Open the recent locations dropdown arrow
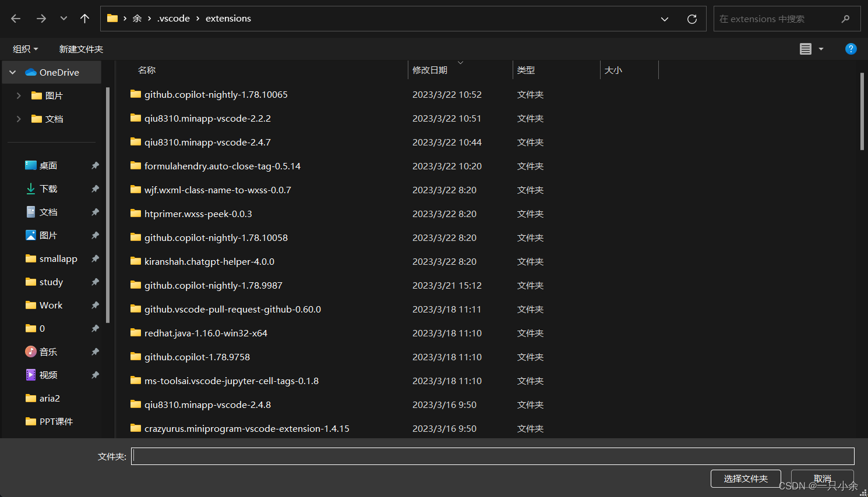The width and height of the screenshot is (868, 497). [x=63, y=19]
